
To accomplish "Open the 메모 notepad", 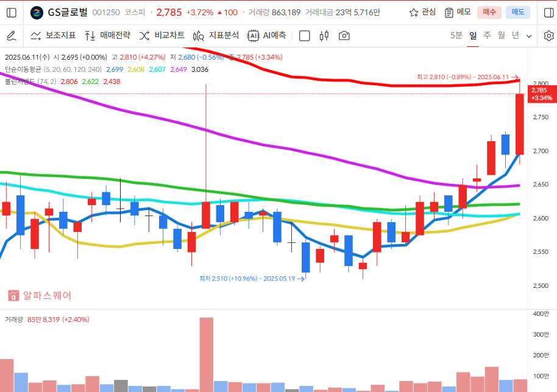I will pyautogui.click(x=458, y=12).
